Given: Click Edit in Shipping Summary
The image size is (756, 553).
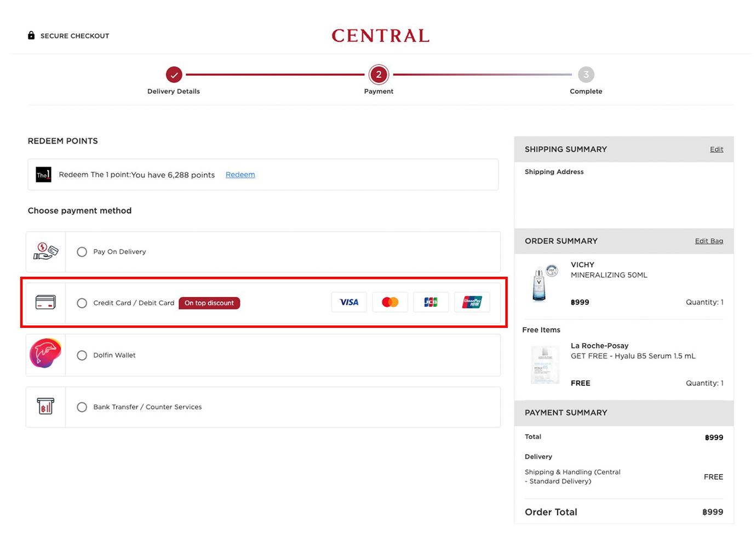Looking at the screenshot, I should 717,149.
